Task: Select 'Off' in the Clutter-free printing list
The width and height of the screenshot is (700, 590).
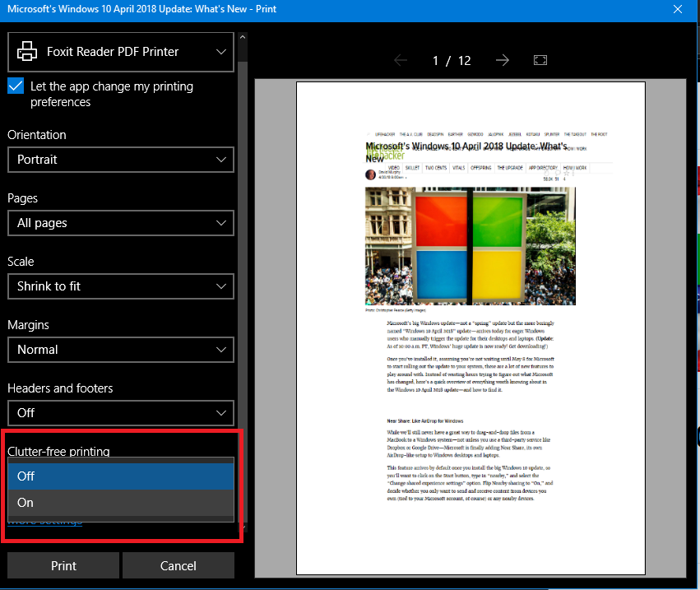Action: (120, 476)
